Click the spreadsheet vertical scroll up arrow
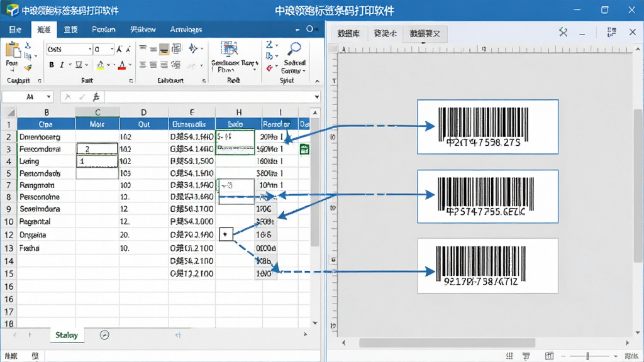 pos(314,112)
